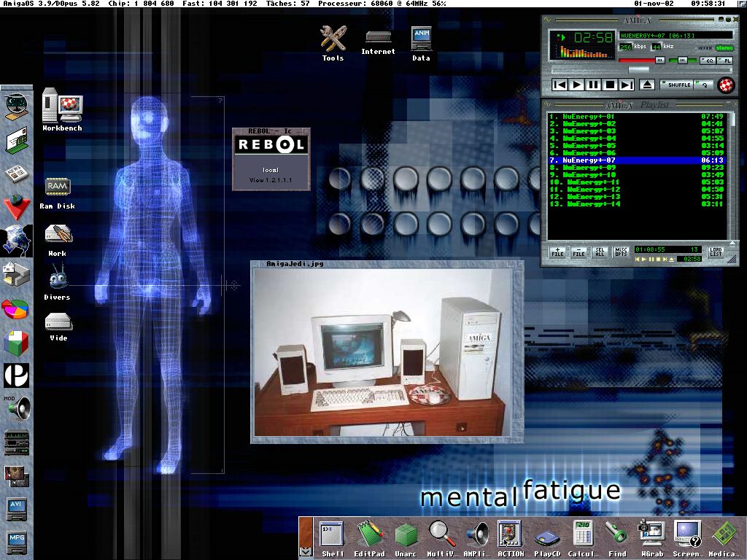Click the playlist add FILE (+) button
The width and height of the screenshot is (747, 560).
click(558, 252)
